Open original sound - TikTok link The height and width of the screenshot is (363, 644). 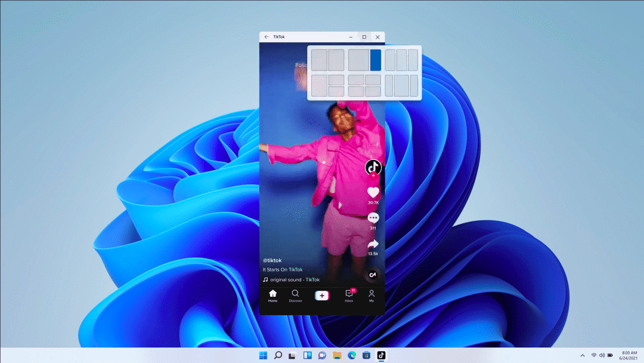[x=295, y=279]
